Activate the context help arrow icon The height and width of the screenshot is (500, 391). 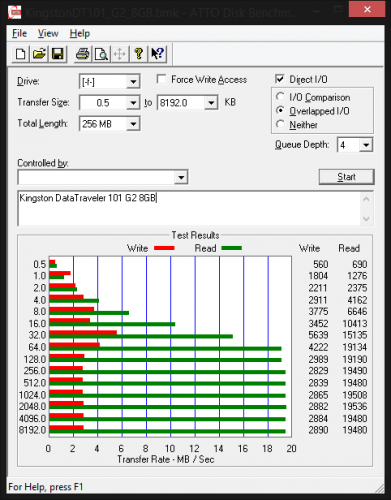tap(157, 54)
